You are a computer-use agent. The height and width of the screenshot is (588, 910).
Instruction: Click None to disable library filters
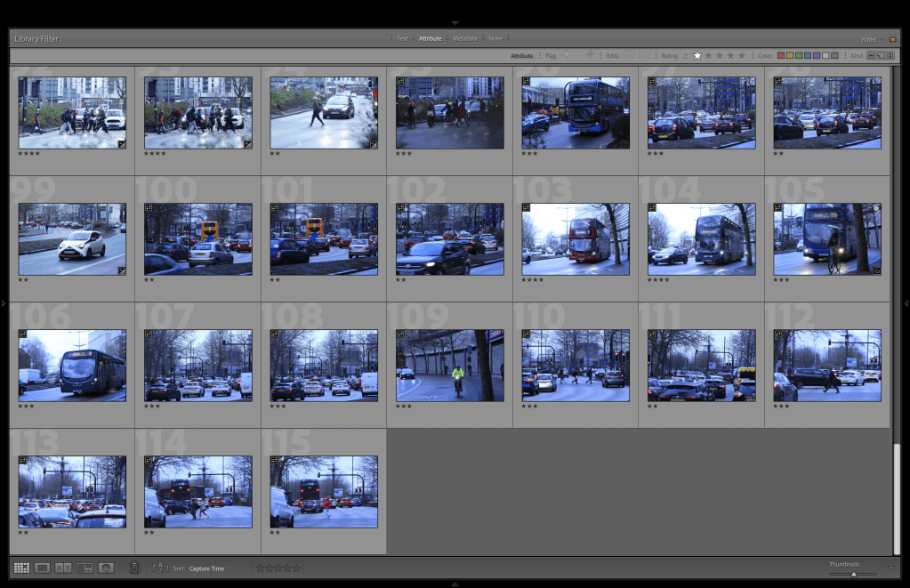495,38
